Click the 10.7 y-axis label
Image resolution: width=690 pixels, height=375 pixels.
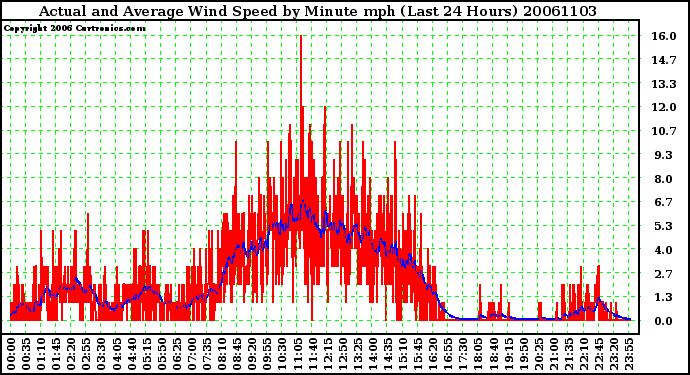(x=664, y=131)
